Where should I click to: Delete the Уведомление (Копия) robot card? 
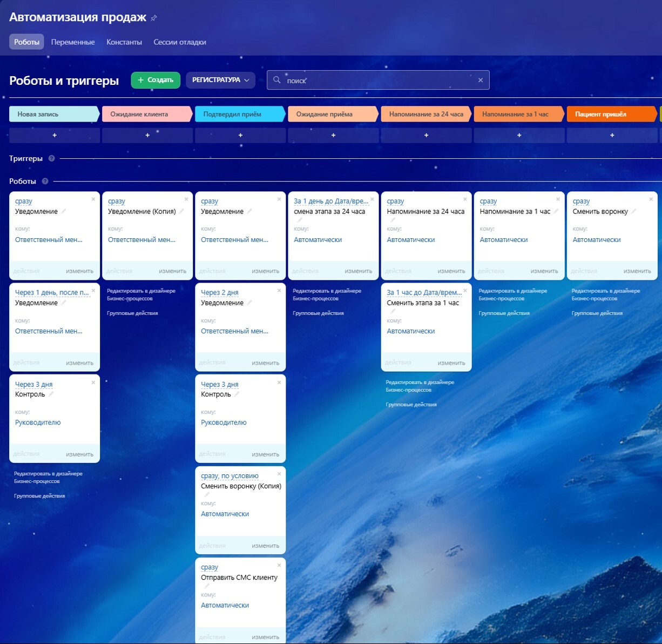pyautogui.click(x=186, y=199)
